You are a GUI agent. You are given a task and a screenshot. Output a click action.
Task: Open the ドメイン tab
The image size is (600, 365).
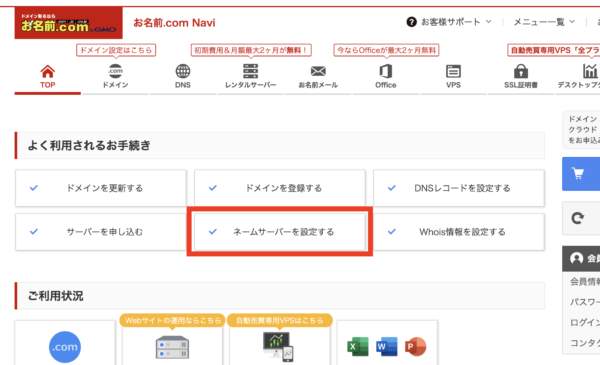115,77
